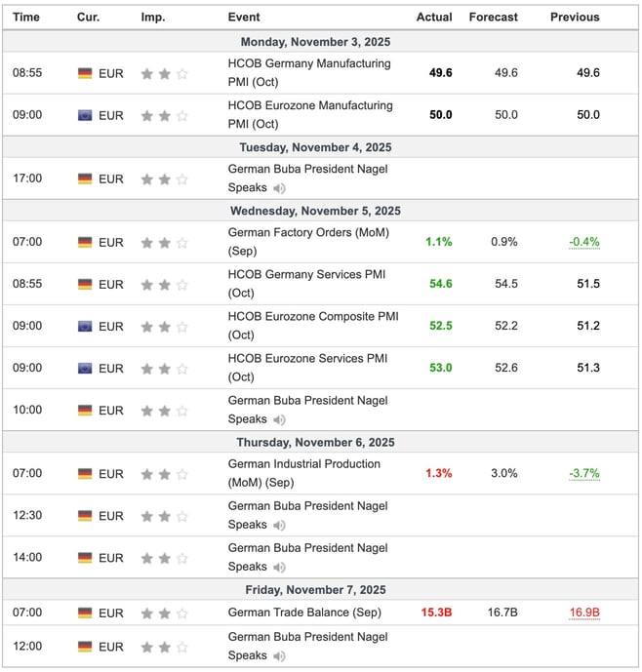
Task: Click speaker icon for Wednesday 10:00 Nagel speech
Action: (x=280, y=419)
